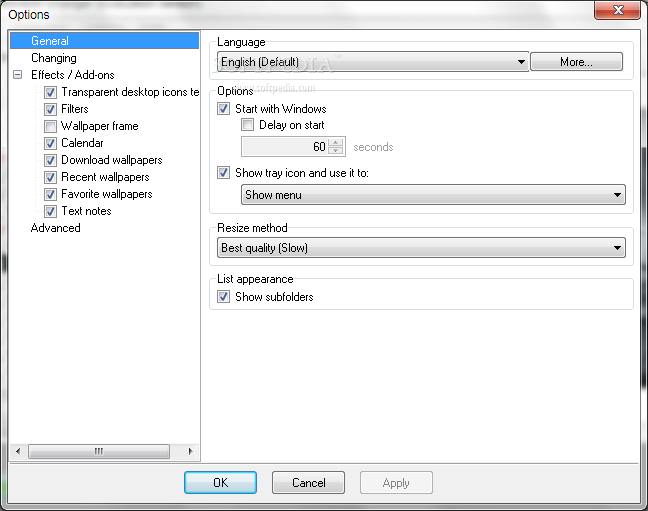Click left arrow of tree scrollbar
This screenshot has height=511, width=648.
[18, 451]
